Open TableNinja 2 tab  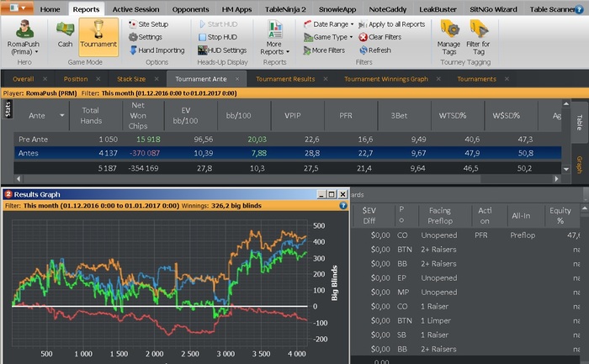coord(285,9)
